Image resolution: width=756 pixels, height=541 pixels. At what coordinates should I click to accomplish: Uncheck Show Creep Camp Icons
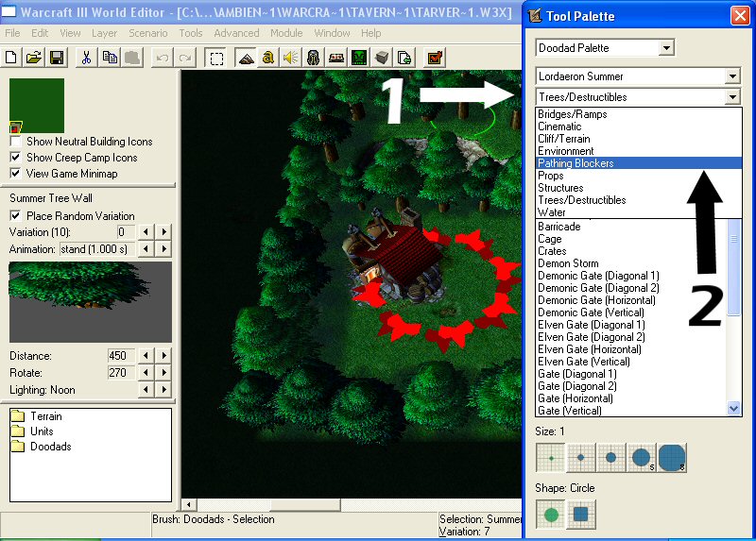point(15,158)
